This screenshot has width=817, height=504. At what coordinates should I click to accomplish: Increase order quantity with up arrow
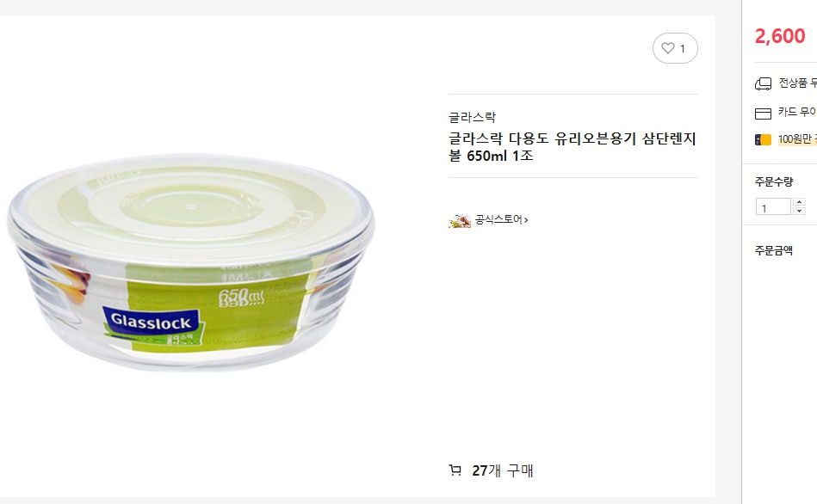(799, 202)
